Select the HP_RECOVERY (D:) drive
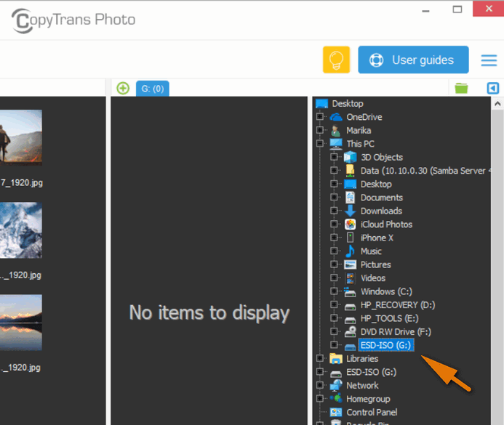 pos(397,305)
